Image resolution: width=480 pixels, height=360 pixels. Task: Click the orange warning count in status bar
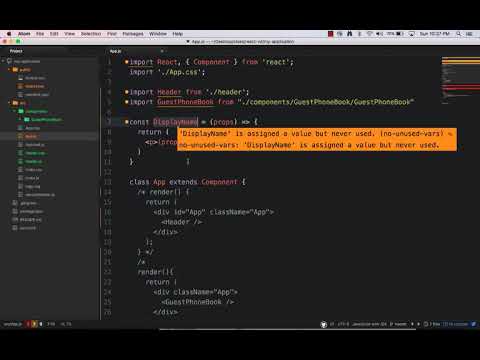(34, 324)
